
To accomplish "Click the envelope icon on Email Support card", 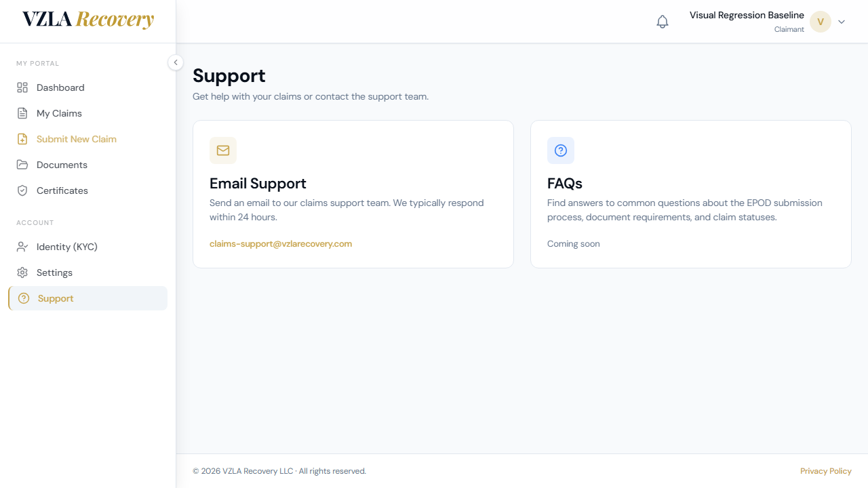I will [223, 150].
